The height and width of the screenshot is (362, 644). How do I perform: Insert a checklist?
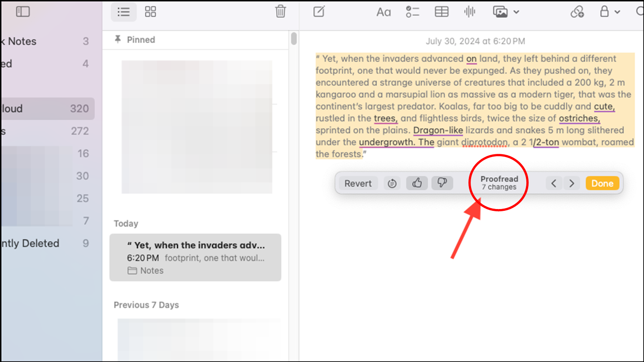pyautogui.click(x=412, y=12)
